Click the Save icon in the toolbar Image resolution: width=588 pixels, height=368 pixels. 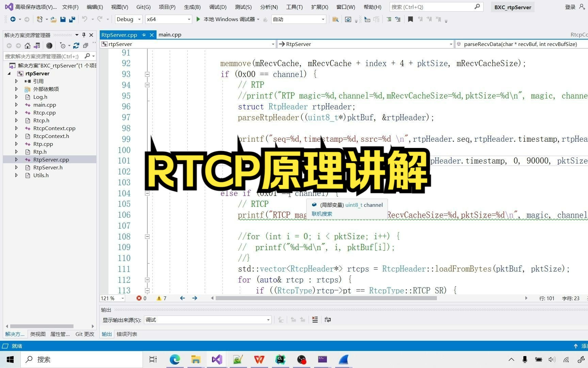pos(63,19)
